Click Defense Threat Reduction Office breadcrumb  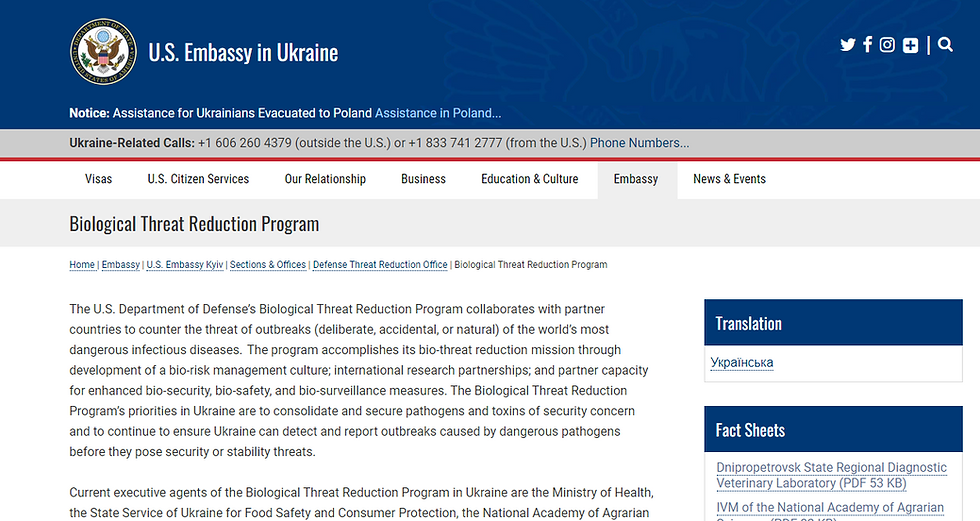click(380, 265)
